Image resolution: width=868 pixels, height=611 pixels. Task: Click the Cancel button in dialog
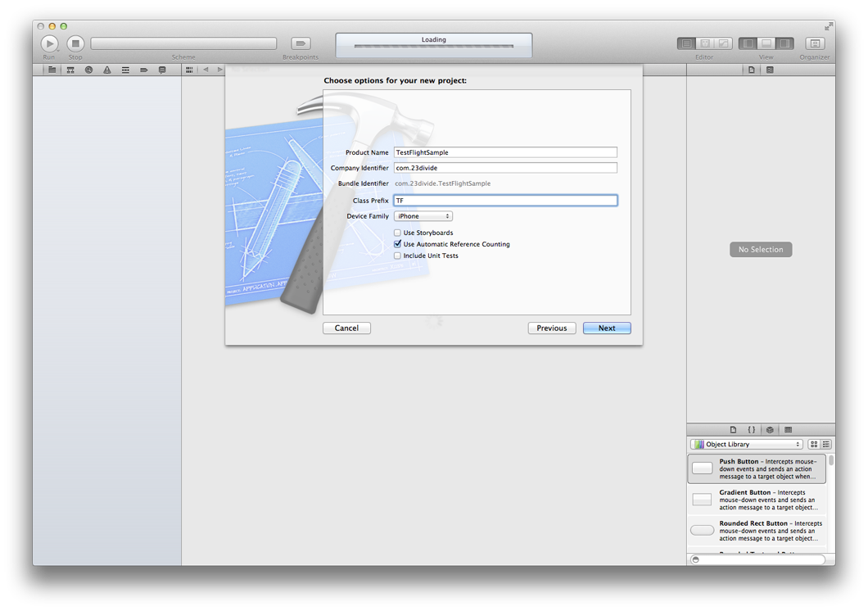click(x=346, y=328)
